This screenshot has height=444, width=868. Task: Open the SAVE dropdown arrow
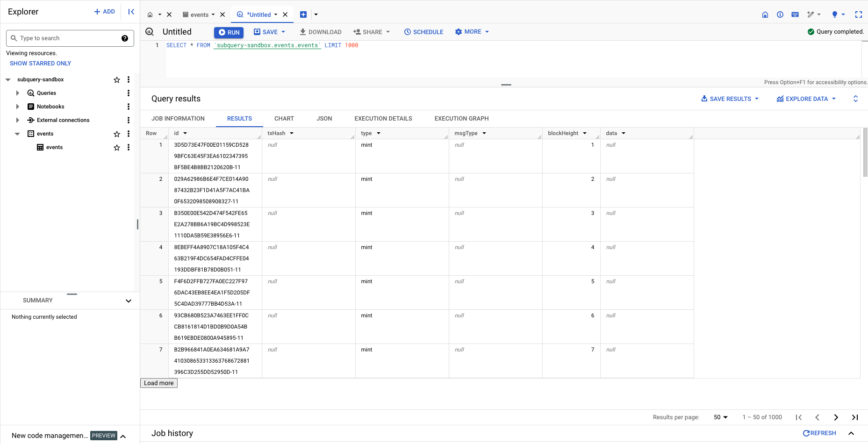pyautogui.click(x=283, y=32)
